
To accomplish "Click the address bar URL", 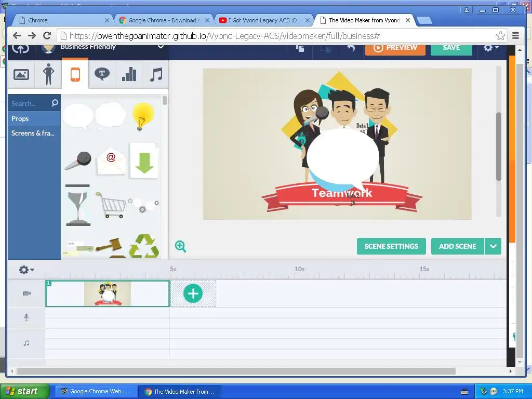I will click(x=224, y=36).
